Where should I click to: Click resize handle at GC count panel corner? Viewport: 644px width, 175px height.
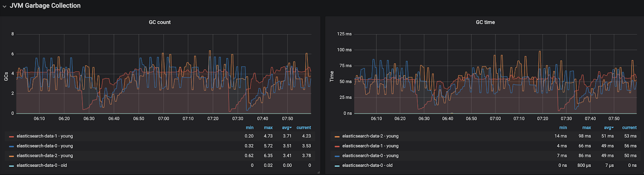click(318, 172)
